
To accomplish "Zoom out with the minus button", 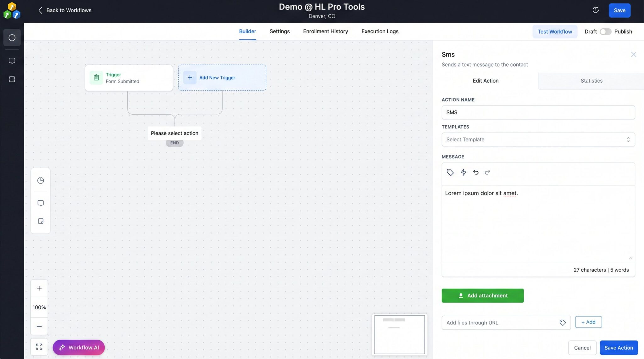I will point(39,326).
